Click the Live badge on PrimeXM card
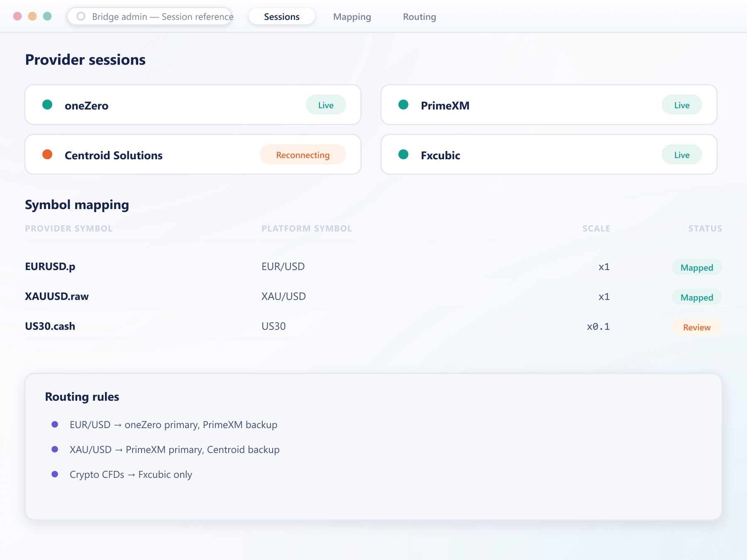 coord(682,105)
